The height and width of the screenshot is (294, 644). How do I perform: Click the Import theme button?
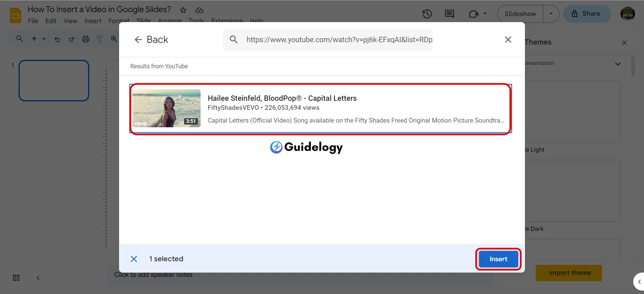click(569, 273)
